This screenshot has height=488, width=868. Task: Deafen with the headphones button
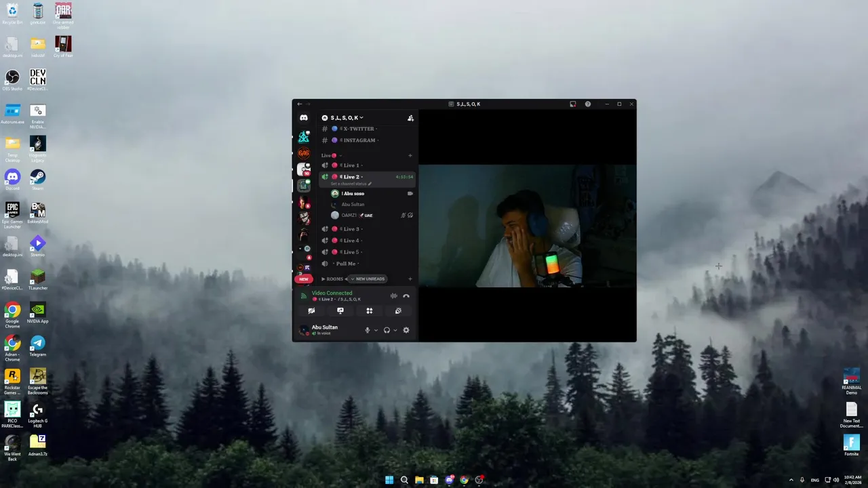[387, 330]
